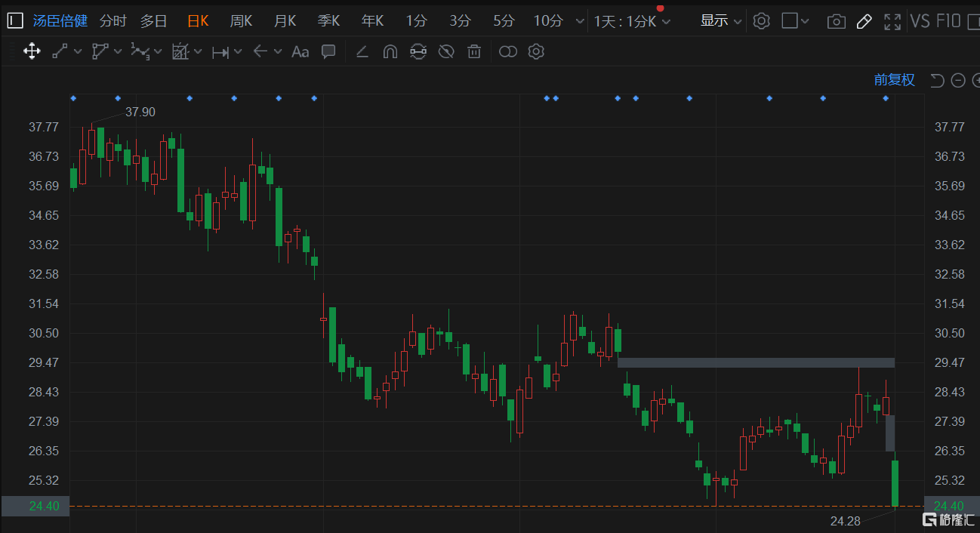The image size is (980, 533).
Task: Expand the line drawing tool options arrow
Action: coord(76,51)
